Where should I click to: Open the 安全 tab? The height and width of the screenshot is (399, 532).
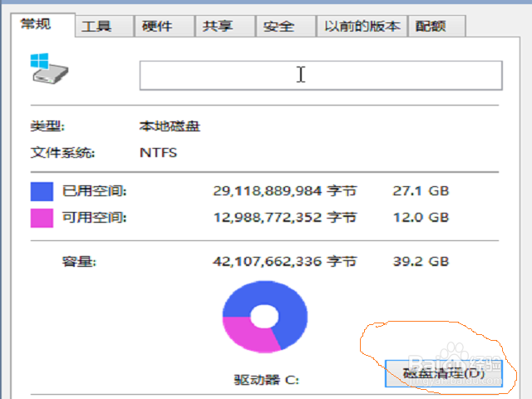point(286,26)
